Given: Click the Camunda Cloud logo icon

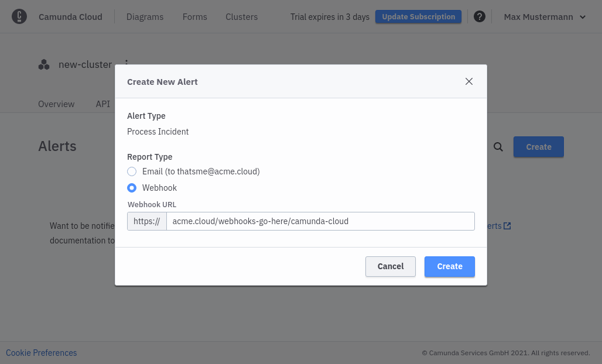Looking at the screenshot, I should (x=19, y=16).
